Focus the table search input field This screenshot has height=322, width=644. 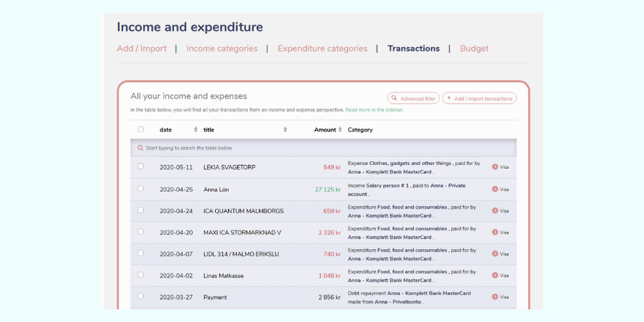pos(323,148)
